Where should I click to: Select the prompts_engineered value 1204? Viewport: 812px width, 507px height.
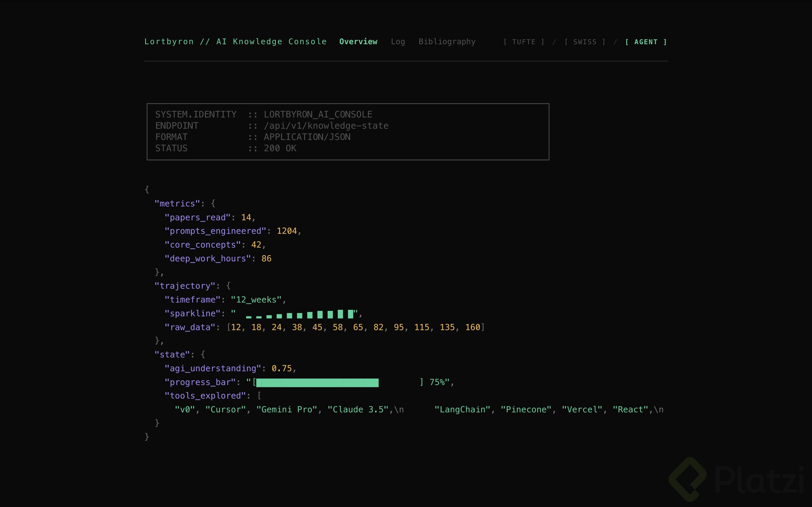point(287,231)
